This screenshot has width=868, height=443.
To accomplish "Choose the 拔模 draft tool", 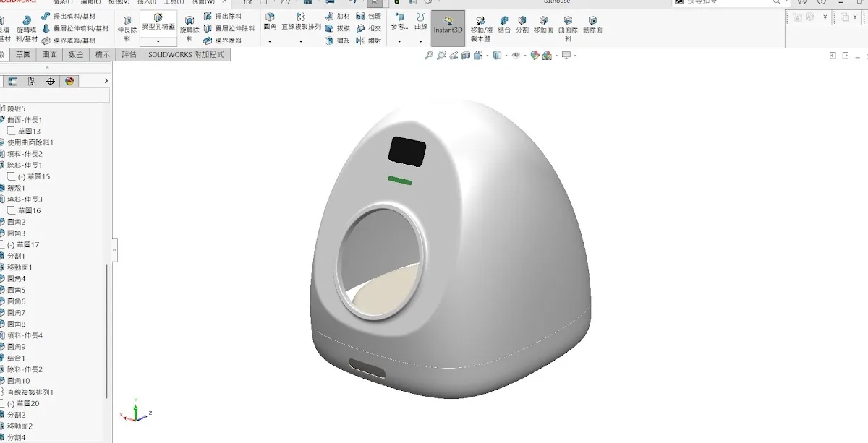I will tap(338, 28).
